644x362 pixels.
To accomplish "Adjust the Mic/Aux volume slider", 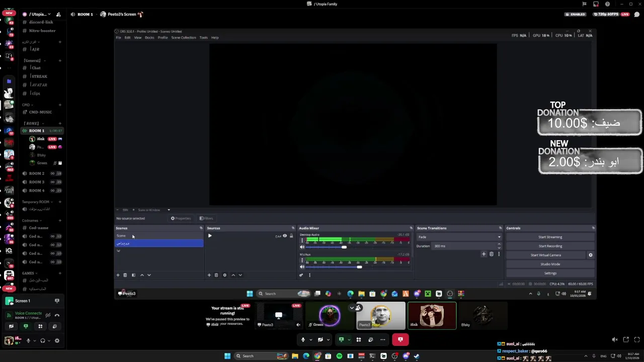I will coord(359,267).
